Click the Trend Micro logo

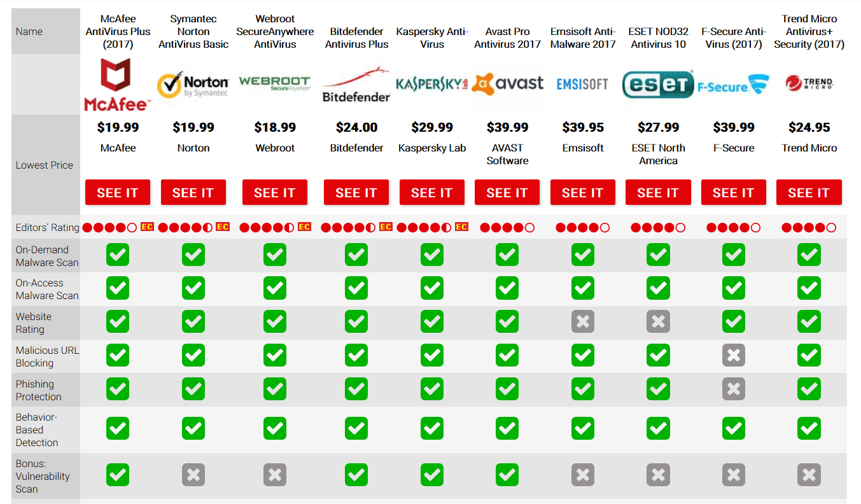(809, 83)
